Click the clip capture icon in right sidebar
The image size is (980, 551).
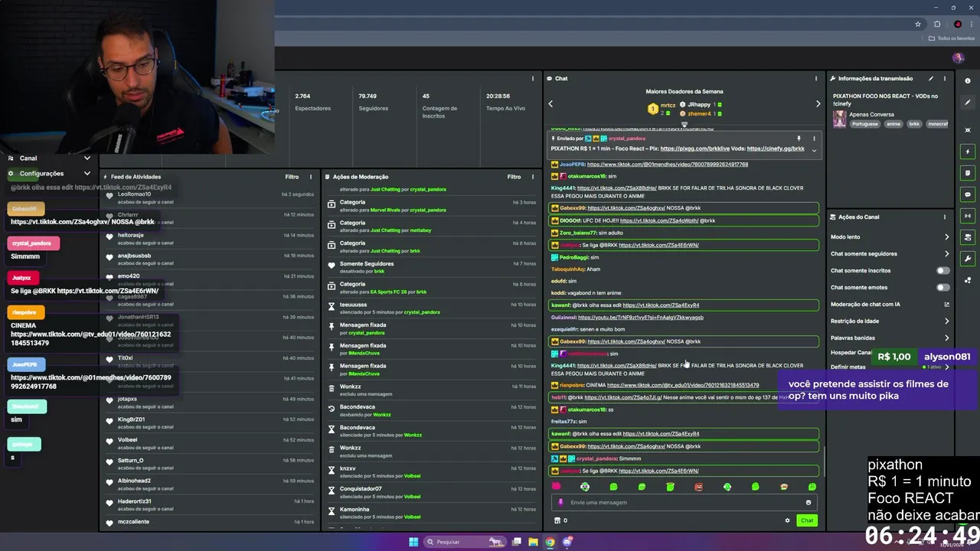pos(968,130)
